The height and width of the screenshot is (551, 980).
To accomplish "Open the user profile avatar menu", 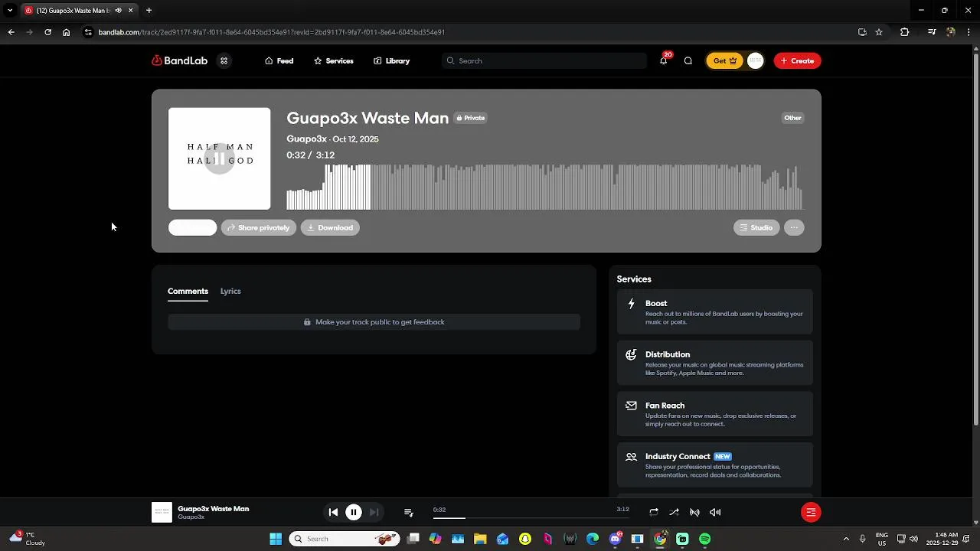I will 755,60.
